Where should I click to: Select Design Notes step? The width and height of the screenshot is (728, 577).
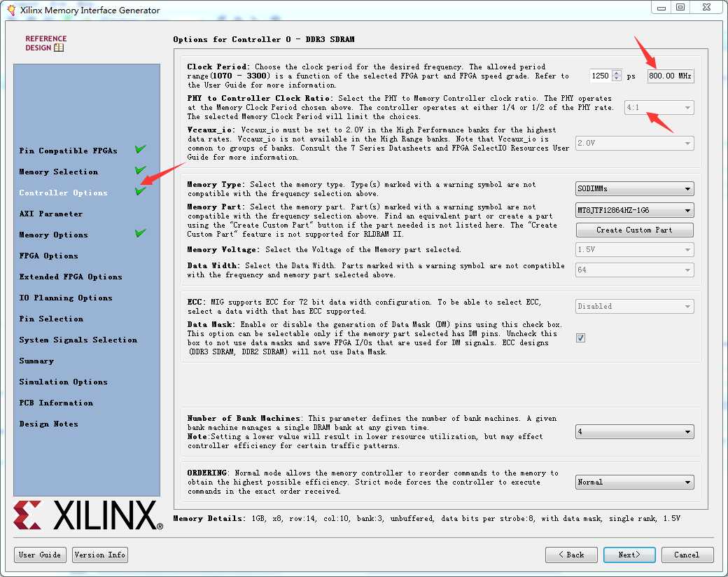(x=49, y=424)
